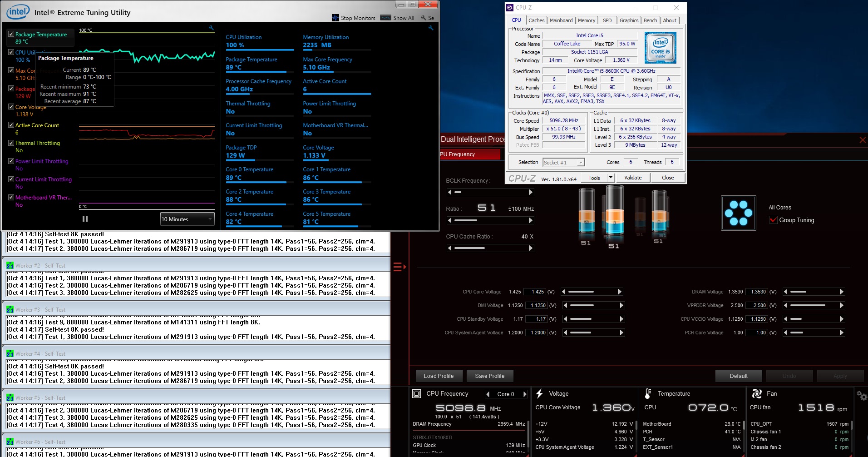Viewport: 868px width, 457px height.
Task: Switch to CPU-Z Memory tab
Action: (587, 20)
